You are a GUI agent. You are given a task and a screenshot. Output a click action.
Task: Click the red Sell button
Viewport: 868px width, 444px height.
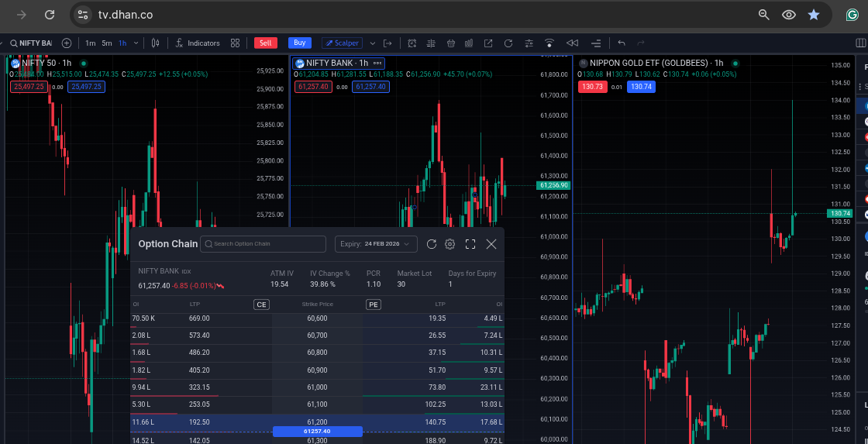[x=266, y=43]
